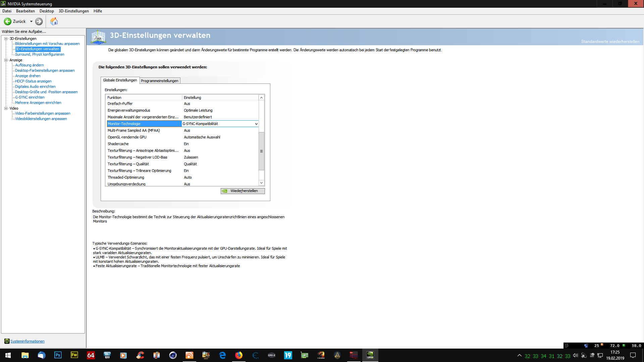Launch Thunderbird from the taskbar

tap(41, 355)
